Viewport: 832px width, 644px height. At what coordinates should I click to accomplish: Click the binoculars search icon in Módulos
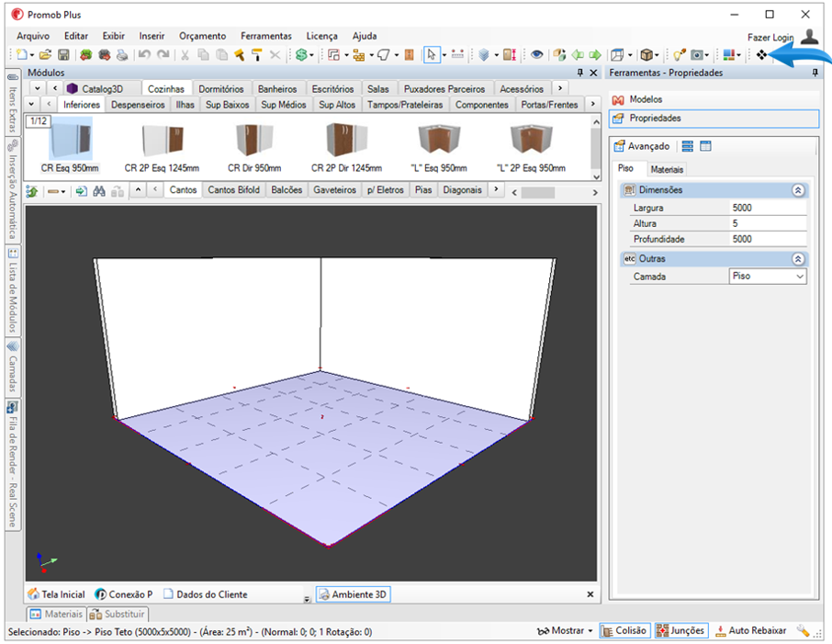coord(101,190)
